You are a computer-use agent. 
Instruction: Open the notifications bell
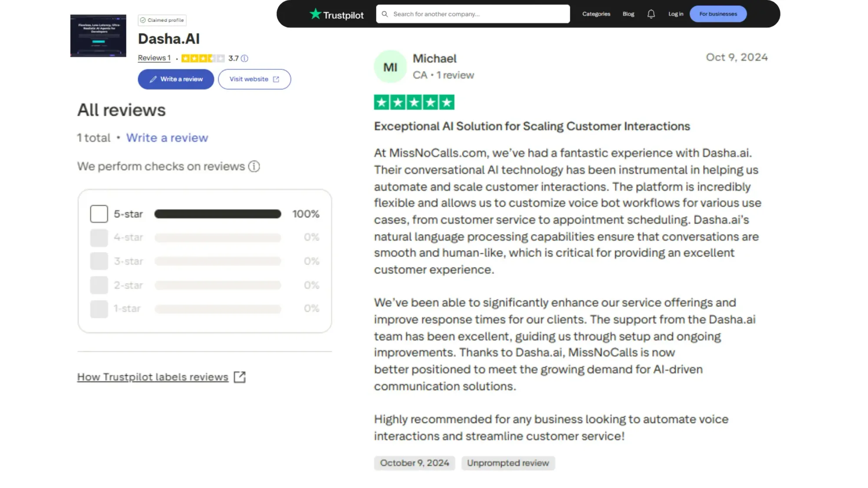[651, 13]
